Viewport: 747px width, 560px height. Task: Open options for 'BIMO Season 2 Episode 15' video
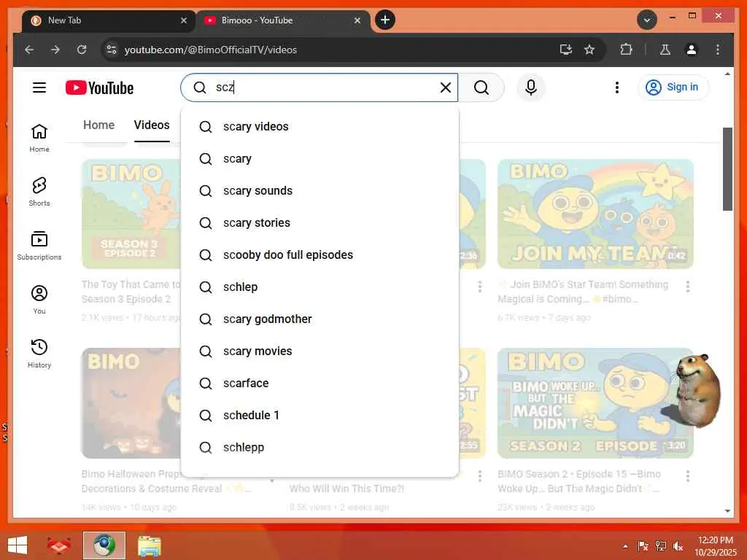687,475
